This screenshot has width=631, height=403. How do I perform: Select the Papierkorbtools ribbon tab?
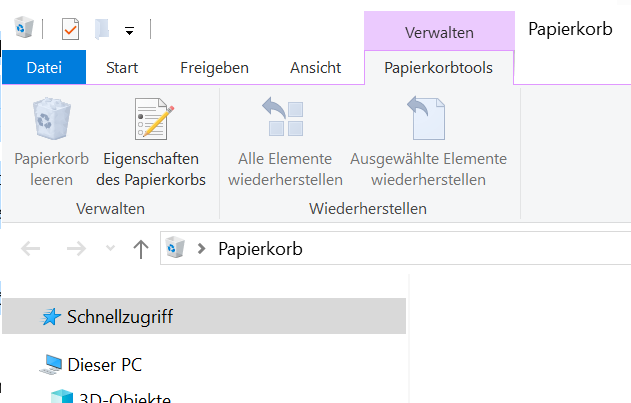(x=439, y=68)
